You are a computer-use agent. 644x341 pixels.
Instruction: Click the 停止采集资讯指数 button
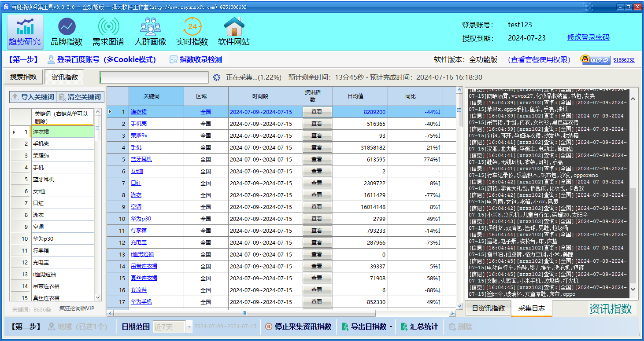pos(298,327)
